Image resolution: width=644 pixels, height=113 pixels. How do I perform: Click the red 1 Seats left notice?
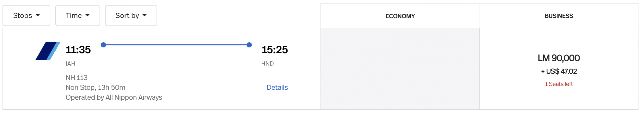click(559, 84)
